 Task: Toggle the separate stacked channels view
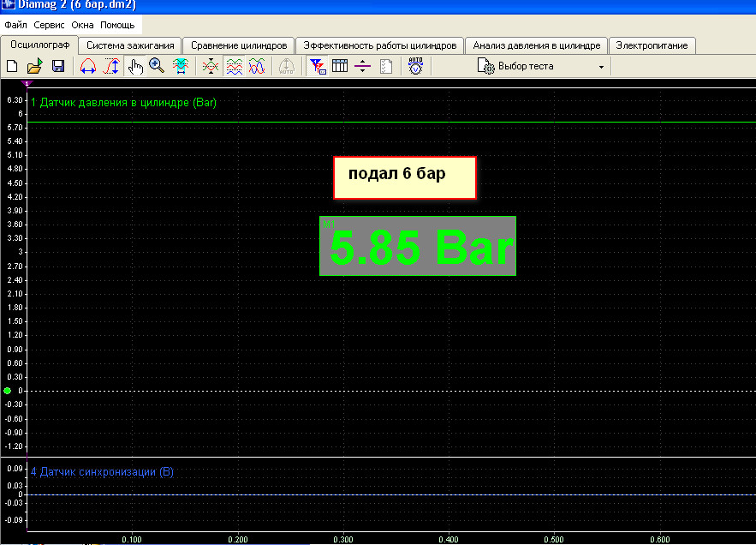coord(235,66)
